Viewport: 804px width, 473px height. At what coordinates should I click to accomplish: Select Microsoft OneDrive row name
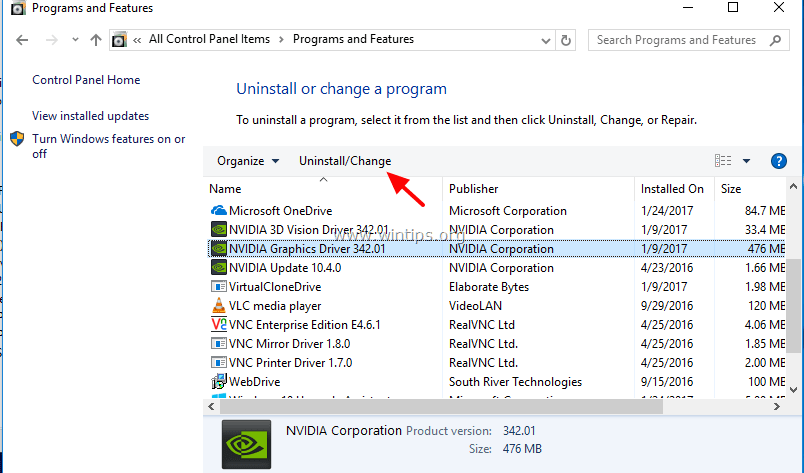[280, 211]
